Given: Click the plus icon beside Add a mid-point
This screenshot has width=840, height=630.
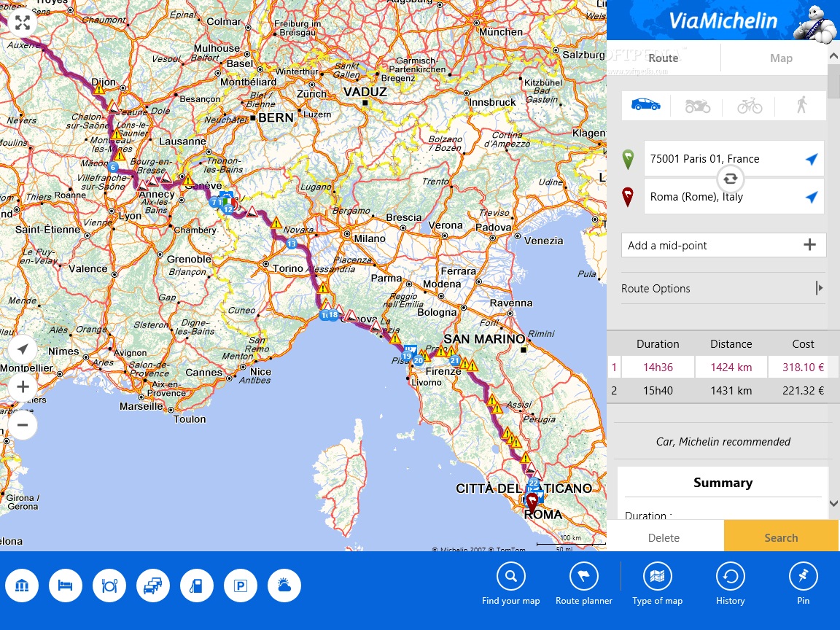Looking at the screenshot, I should click(x=809, y=245).
